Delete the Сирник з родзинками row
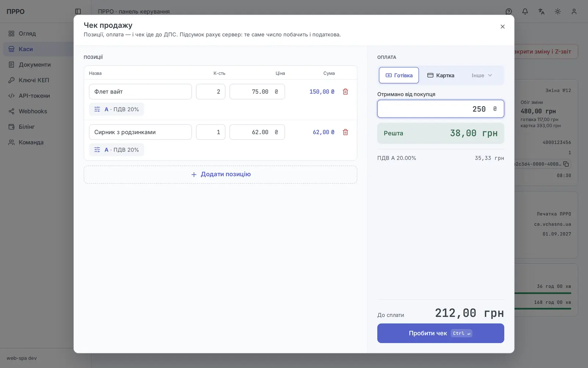This screenshot has height=368, width=588. click(x=345, y=132)
